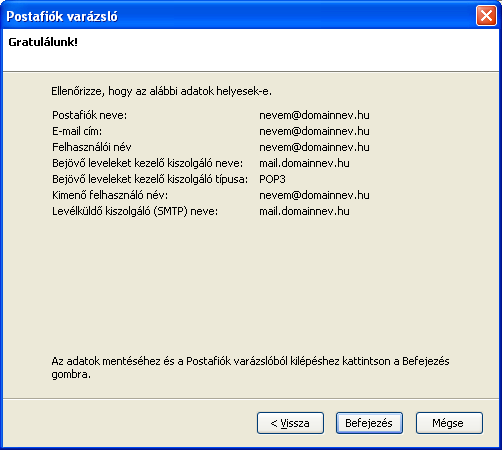Click the Levélküldő kiszolgáló (SMTP) label
The width and height of the screenshot is (502, 450).
(135, 211)
